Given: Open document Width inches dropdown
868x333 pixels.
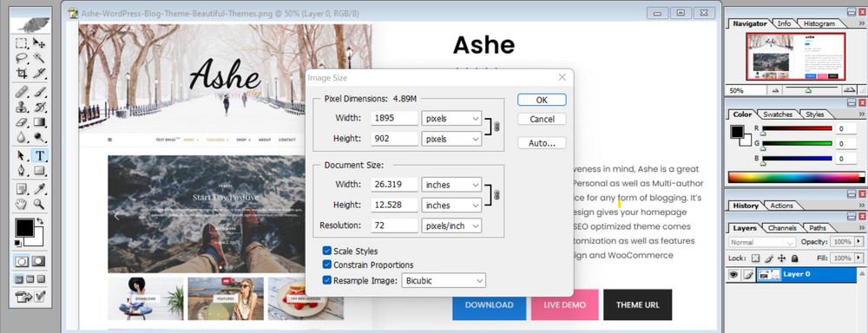Looking at the screenshot, I should (451, 185).
